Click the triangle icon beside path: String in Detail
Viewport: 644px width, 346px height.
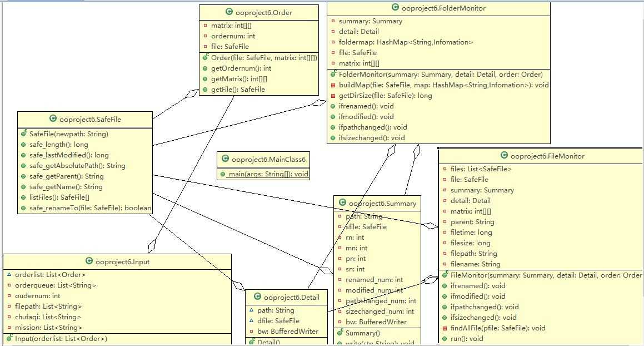[x=251, y=310]
